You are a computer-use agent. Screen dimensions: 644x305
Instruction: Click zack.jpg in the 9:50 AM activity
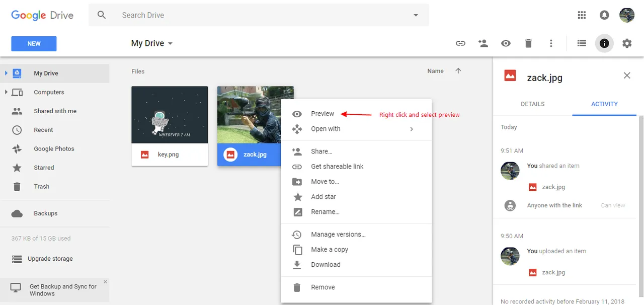(553, 272)
